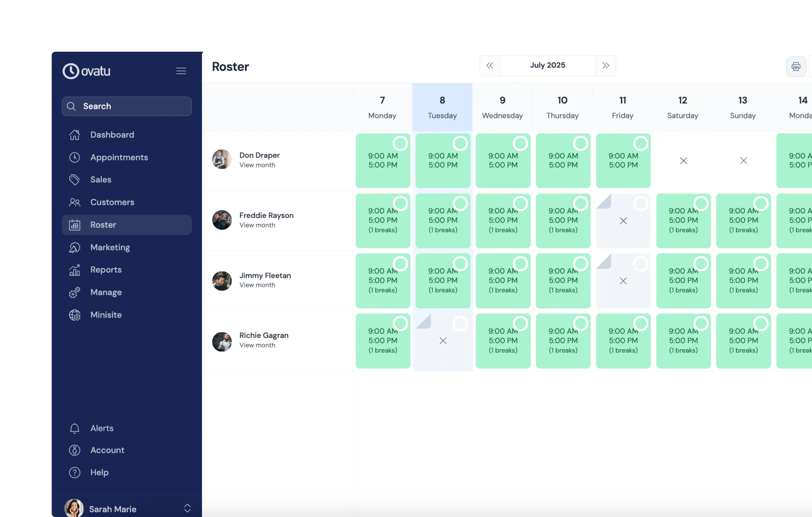The width and height of the screenshot is (812, 517).
Task: Print the roster using the printer icon
Action: click(796, 66)
